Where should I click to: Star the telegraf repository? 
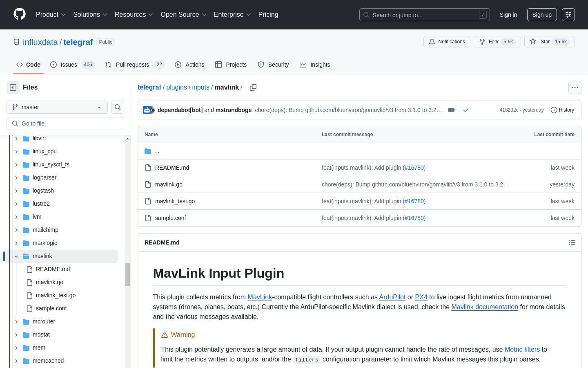550,42
